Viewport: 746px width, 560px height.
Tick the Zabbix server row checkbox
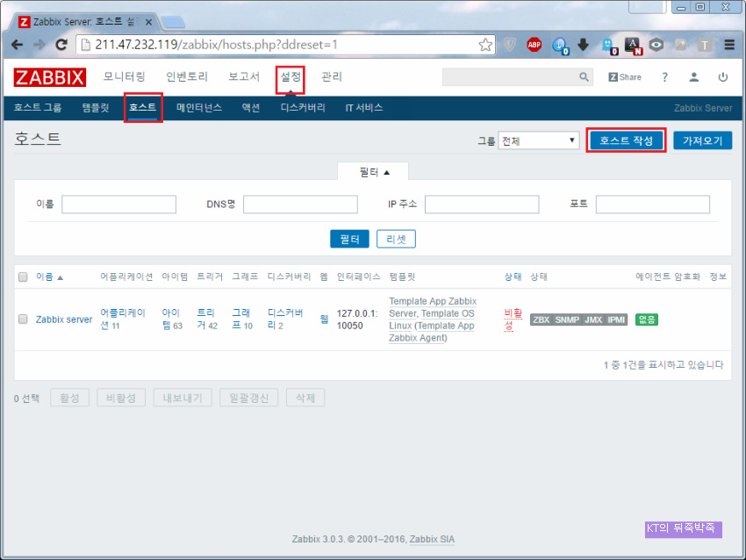(x=23, y=319)
